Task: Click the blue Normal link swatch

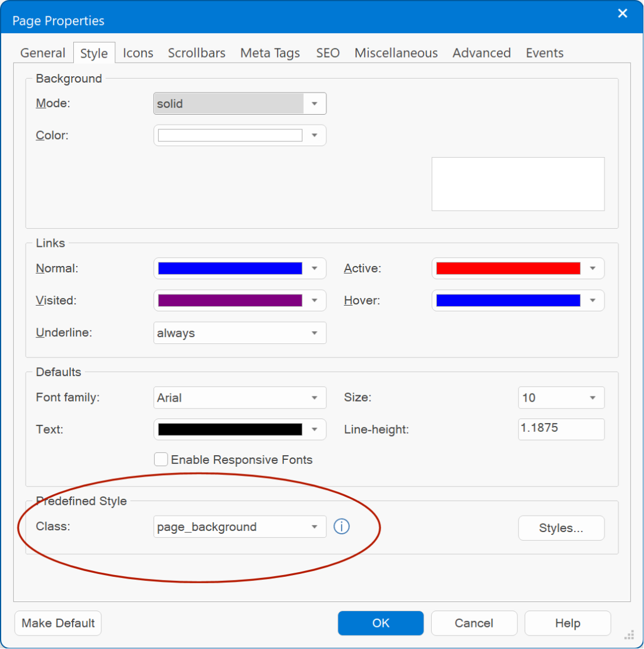Action: tap(230, 268)
